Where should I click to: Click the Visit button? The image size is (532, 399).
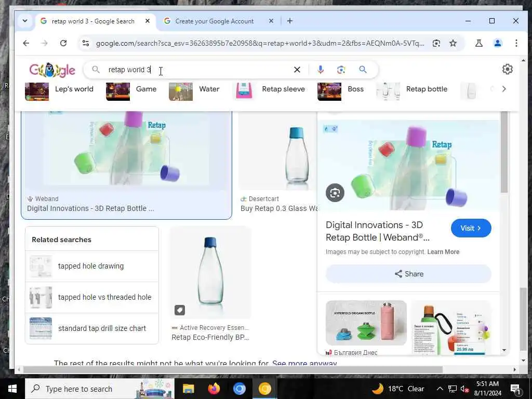point(471,229)
